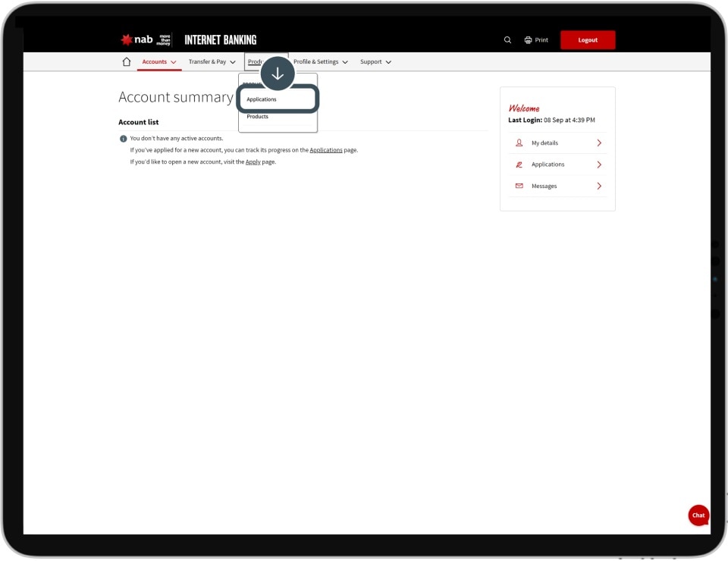
Task: Choose Products from the dropdown list
Action: (258, 117)
